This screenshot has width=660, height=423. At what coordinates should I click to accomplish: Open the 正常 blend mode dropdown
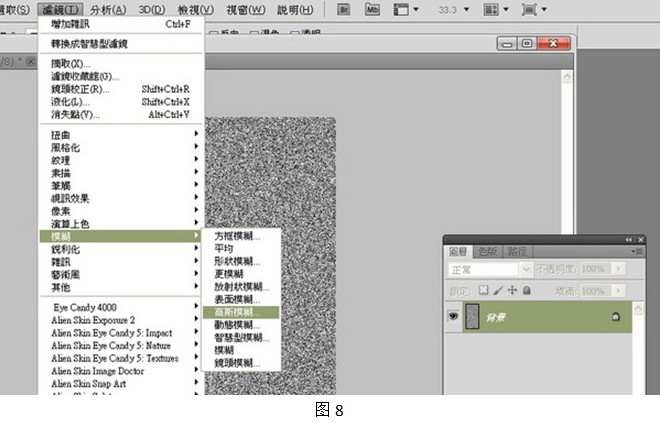tap(490, 269)
